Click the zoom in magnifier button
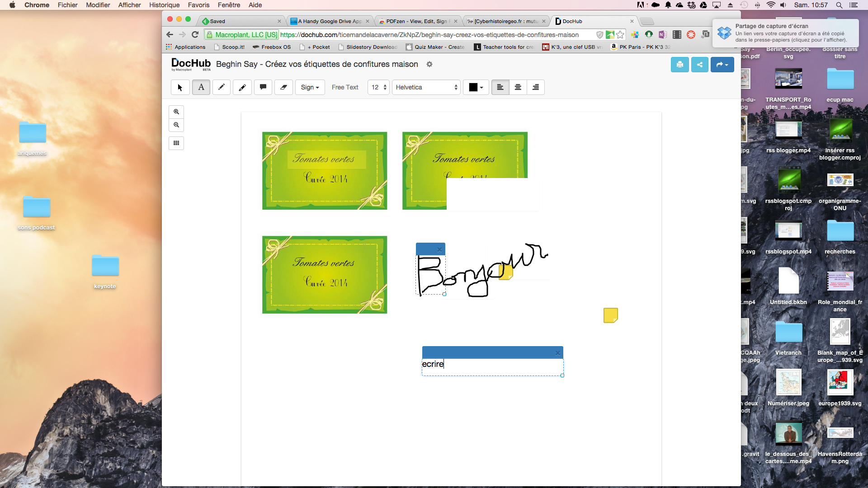 (x=176, y=112)
